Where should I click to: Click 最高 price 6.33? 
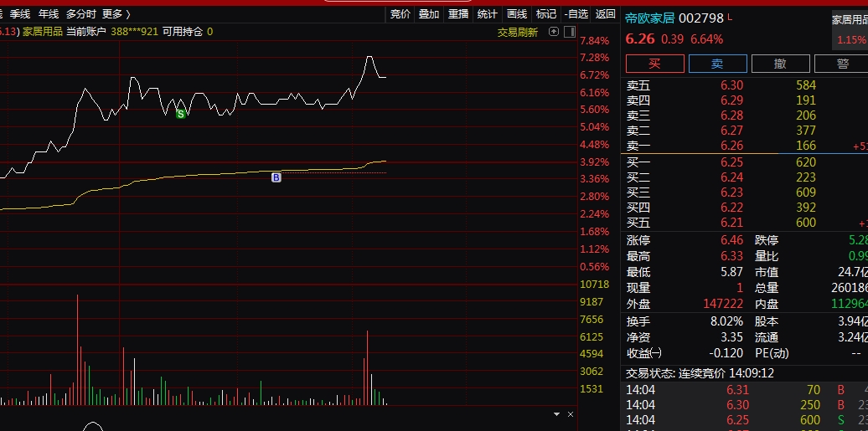[x=731, y=256]
